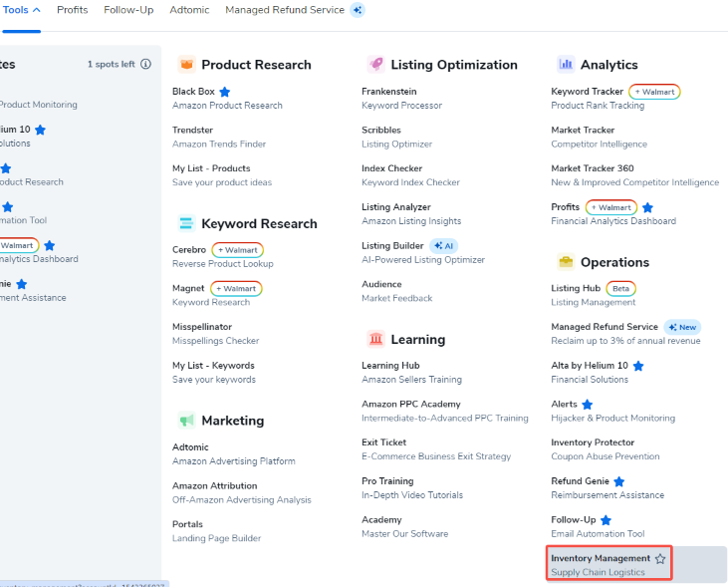This screenshot has width=728, height=587.
Task: Click the + Walmart badge next to Magnet
Action: pos(236,289)
